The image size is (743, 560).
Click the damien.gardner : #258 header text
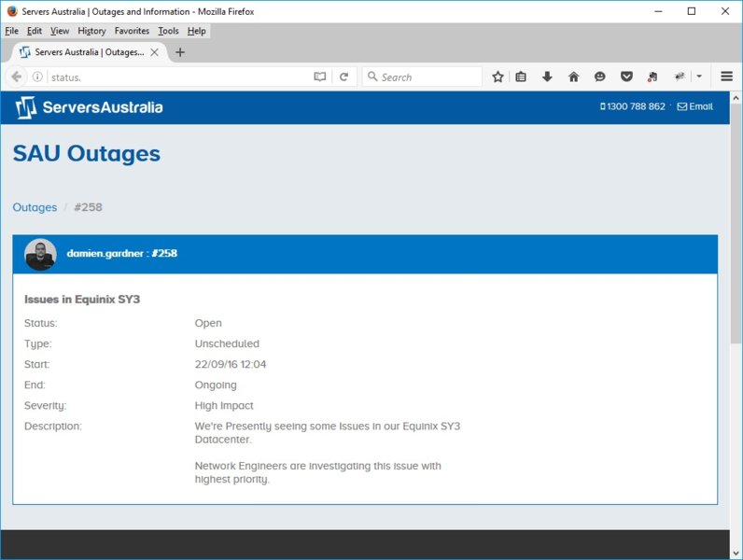(x=122, y=254)
